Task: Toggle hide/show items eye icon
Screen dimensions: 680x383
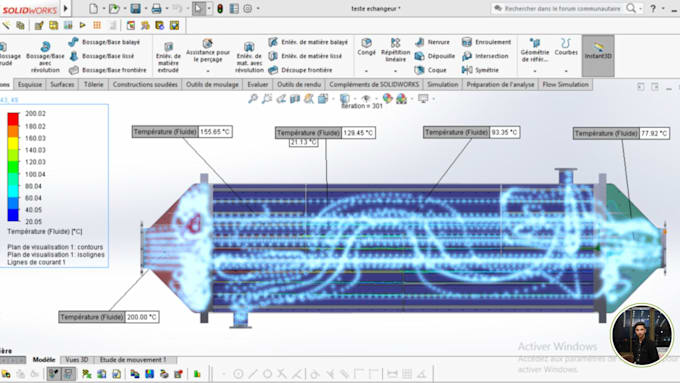Action: click(366, 99)
